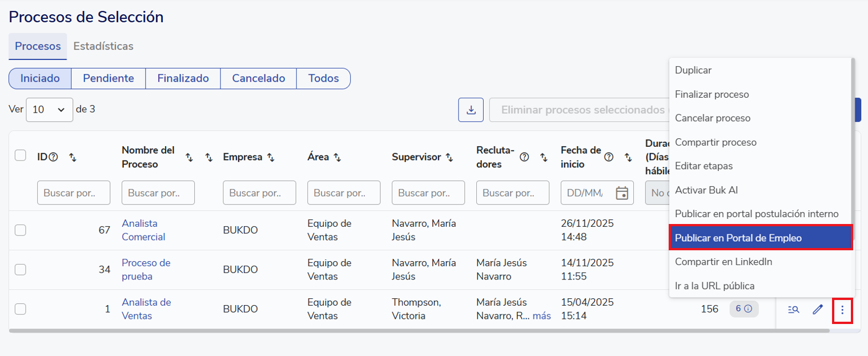The image size is (868, 356).
Task: Click the Nombre del Proceso search field
Action: pyautogui.click(x=158, y=193)
